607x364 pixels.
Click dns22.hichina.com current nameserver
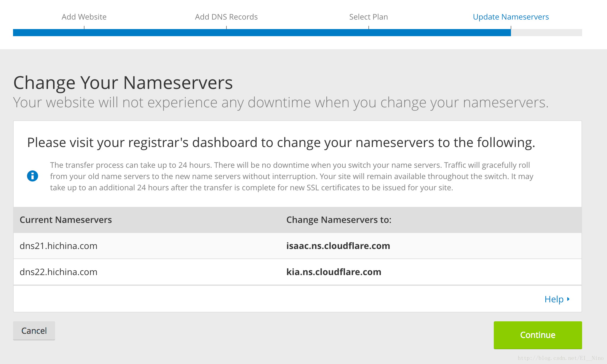point(58,272)
